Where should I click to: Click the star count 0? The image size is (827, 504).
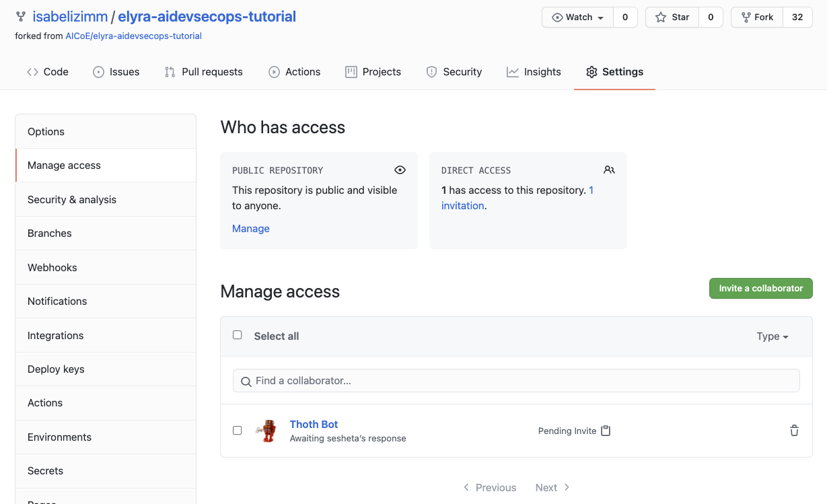pos(711,17)
